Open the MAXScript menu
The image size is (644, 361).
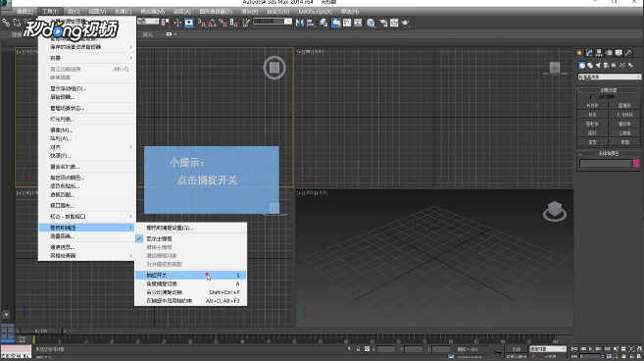(x=315, y=12)
